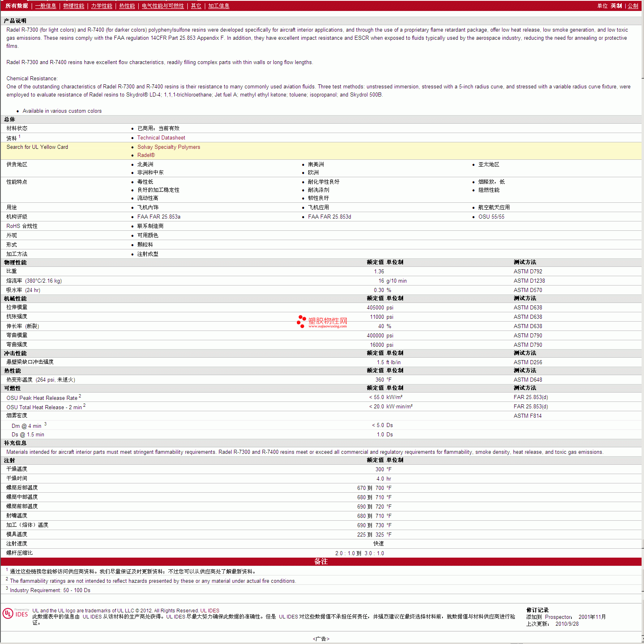Open the 力学性能 tab
This screenshot has height=644, width=644.
tap(101, 6)
